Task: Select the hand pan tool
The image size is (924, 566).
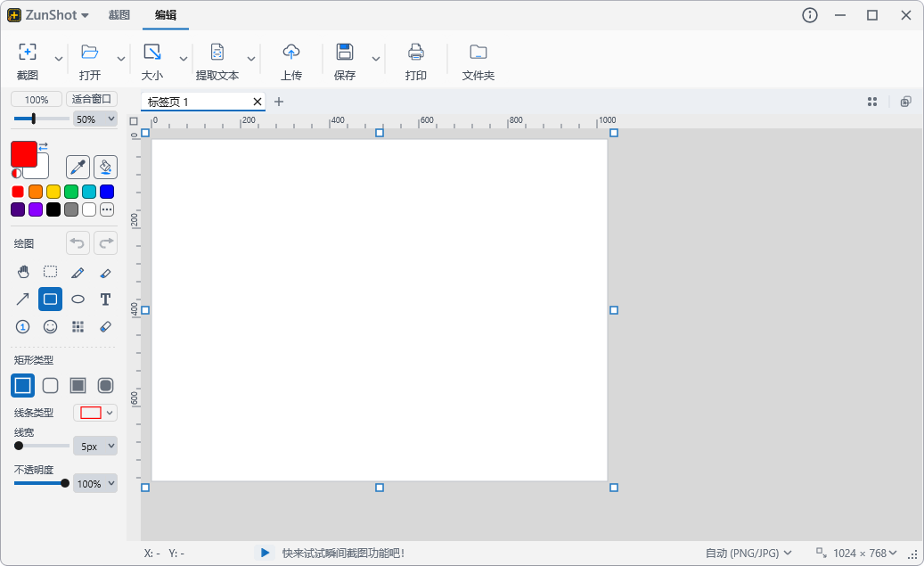Action: tap(23, 272)
